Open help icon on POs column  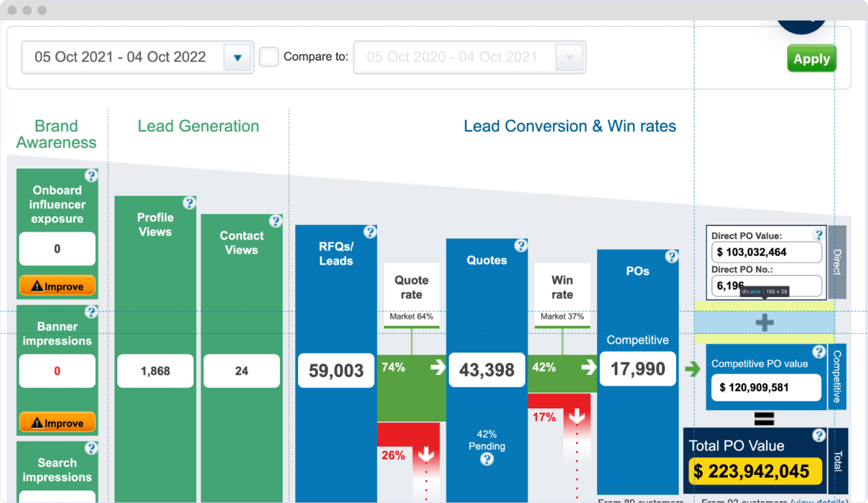tap(671, 256)
